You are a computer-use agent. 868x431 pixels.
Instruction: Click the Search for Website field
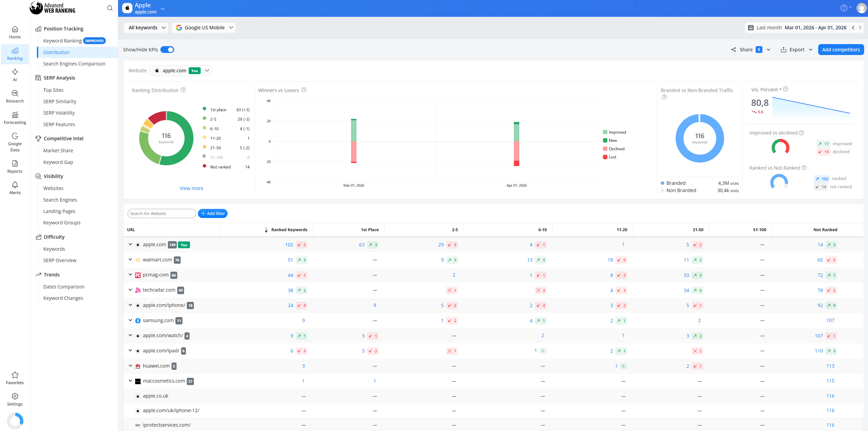tap(161, 213)
